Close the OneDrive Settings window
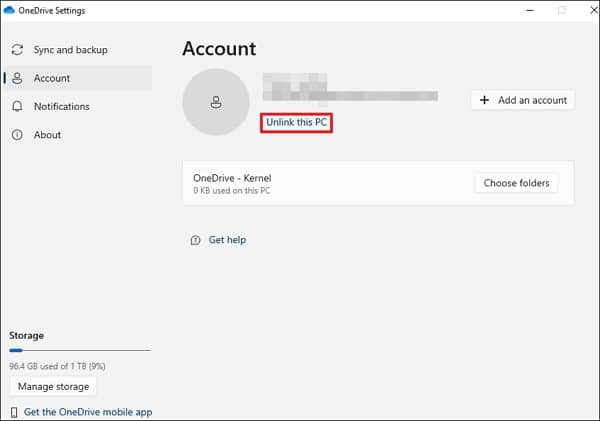Screen dimensions: 600x421 [594, 10]
